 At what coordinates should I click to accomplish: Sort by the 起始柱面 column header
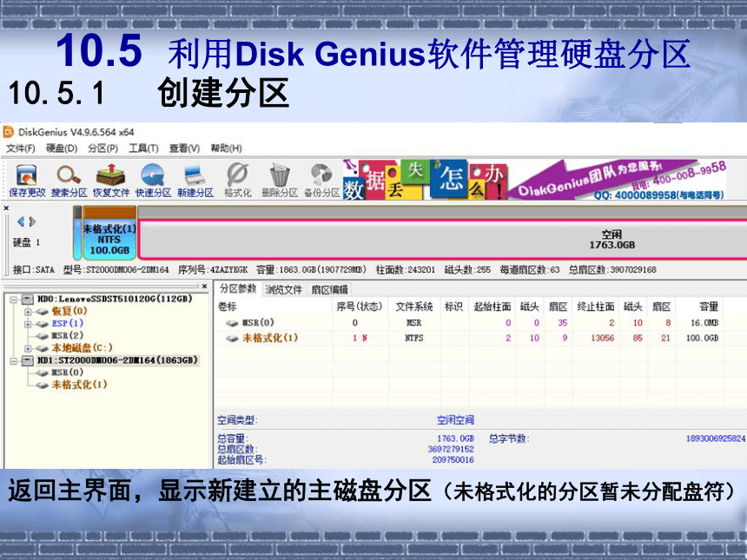tap(492, 306)
